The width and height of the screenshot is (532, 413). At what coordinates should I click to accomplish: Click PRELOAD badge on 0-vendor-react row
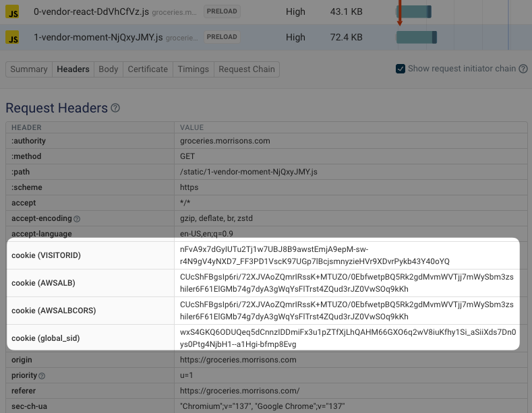222,11
